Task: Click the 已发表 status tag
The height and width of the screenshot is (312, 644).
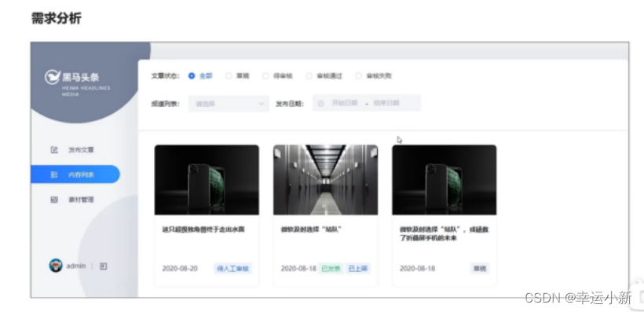Action: (331, 269)
